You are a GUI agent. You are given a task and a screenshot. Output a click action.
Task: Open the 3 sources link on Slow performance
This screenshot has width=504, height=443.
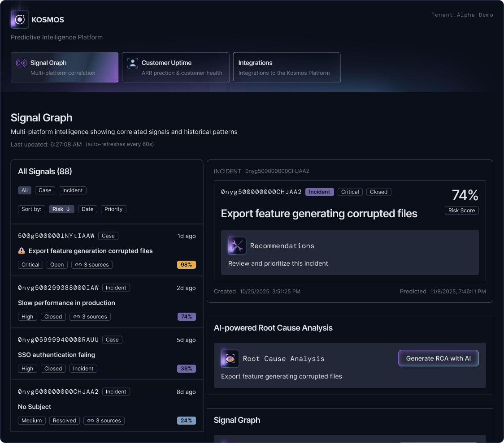[x=90, y=317]
